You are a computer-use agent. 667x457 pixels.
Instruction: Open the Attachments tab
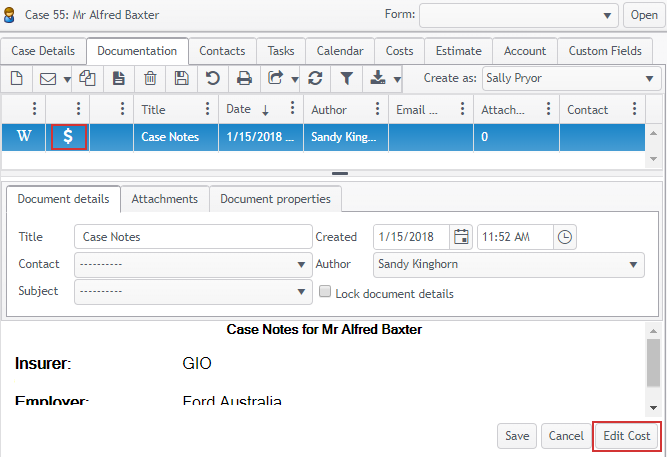pos(165,199)
